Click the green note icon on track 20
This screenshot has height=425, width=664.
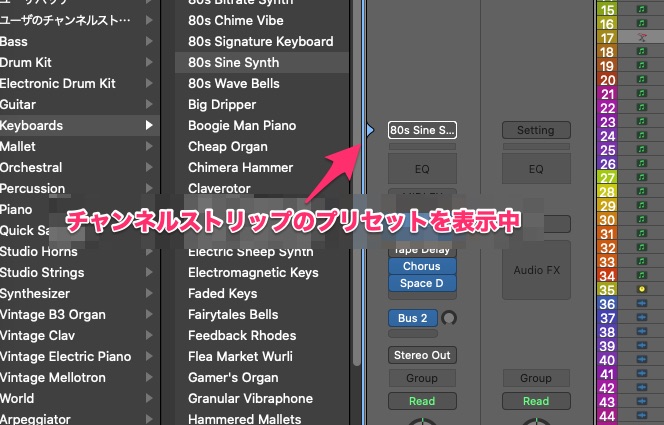pos(642,79)
